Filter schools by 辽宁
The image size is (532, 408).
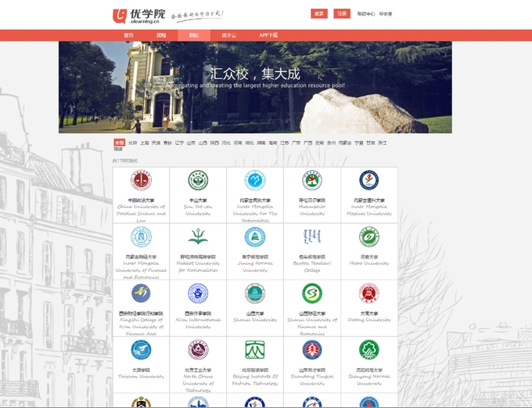(179, 143)
